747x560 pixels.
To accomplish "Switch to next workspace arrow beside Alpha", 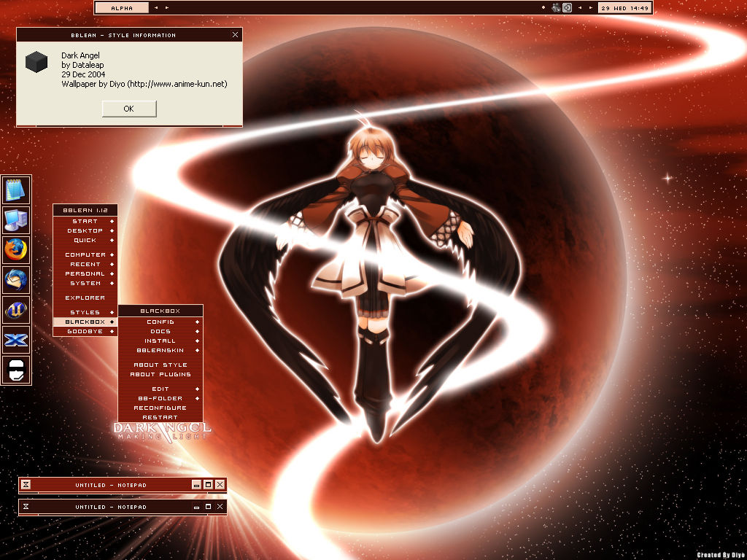I will pos(167,7).
